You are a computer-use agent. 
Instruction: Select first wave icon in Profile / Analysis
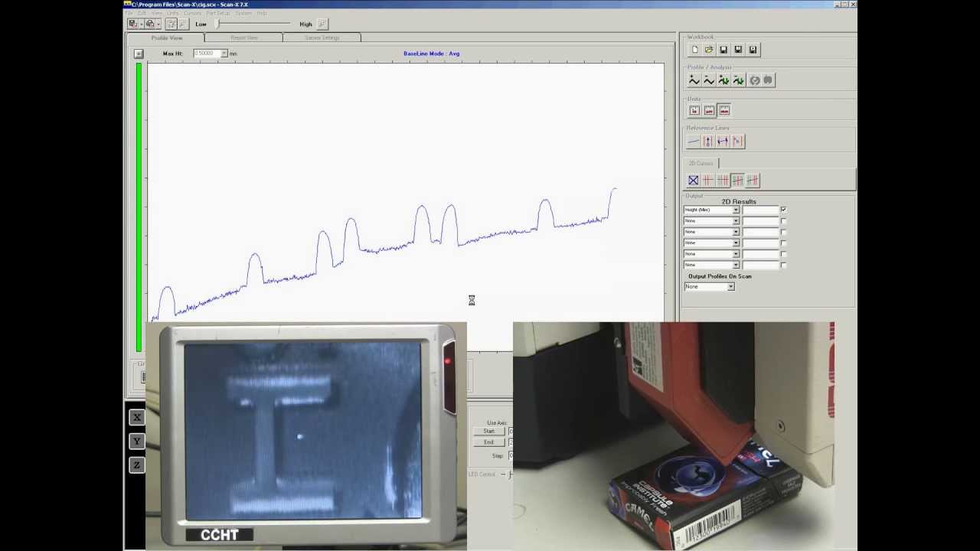coord(694,80)
